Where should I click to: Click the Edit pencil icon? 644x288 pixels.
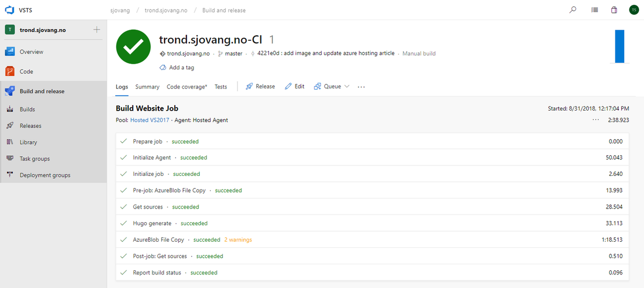coord(288,86)
